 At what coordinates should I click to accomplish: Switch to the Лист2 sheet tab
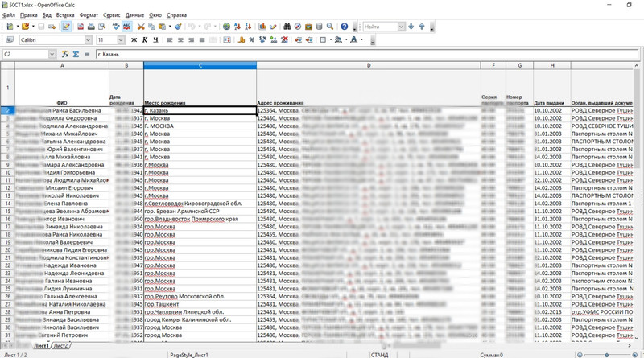click(60, 345)
